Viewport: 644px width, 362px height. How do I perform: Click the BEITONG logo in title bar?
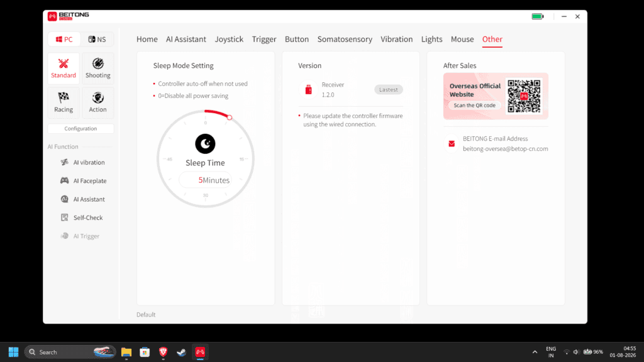click(68, 16)
